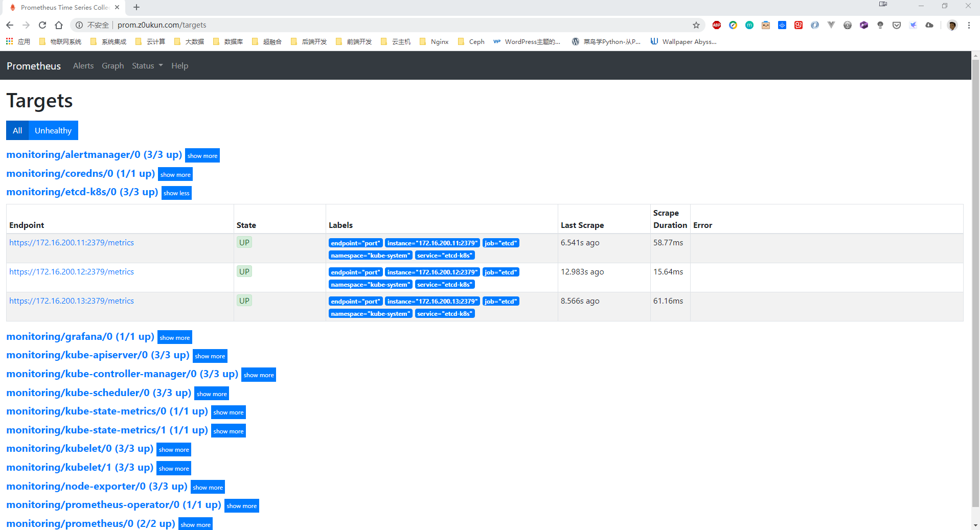Click the red extension icon after the blue one

[799, 25]
